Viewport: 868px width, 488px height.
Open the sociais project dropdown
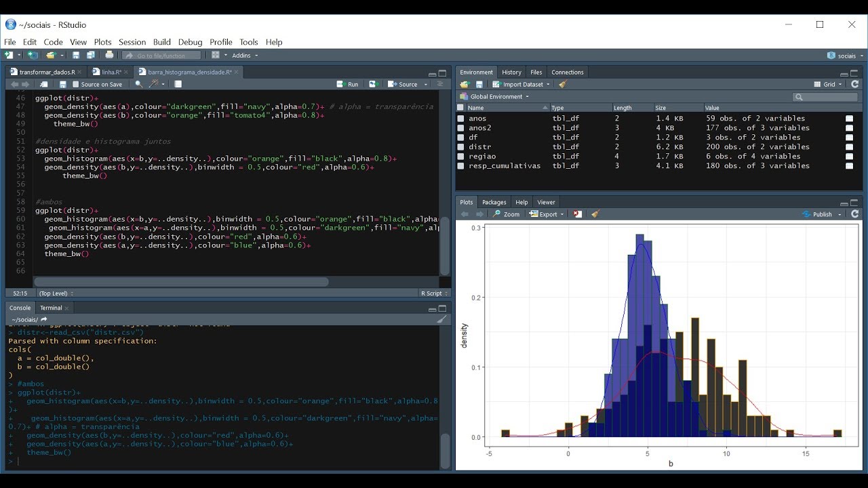click(845, 56)
